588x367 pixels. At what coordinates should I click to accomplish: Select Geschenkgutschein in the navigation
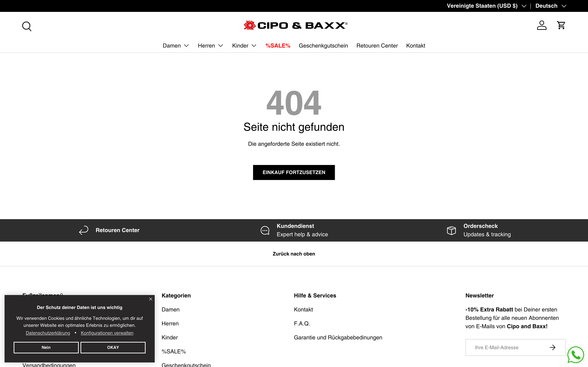point(323,46)
